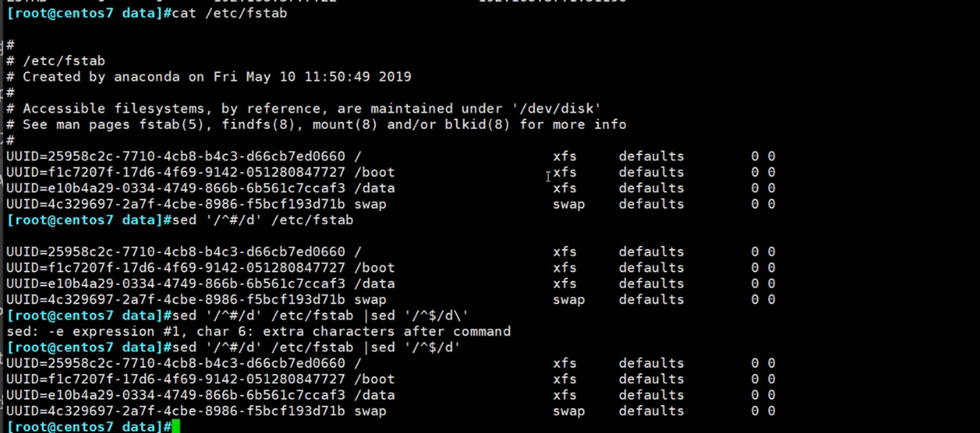Screen dimensions: 980x433
Task: Click the first sed command without a pipe
Action: (262, 220)
